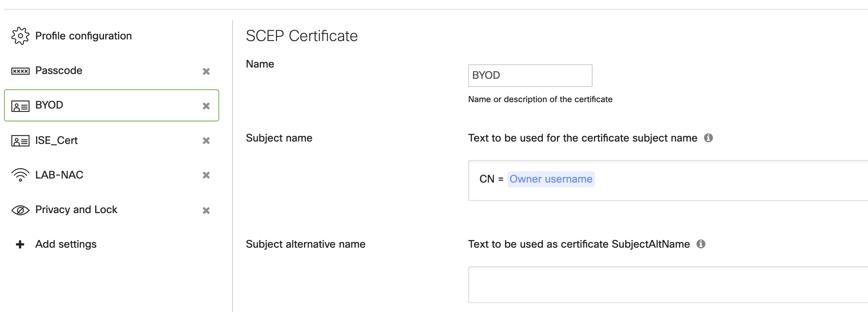This screenshot has width=868, height=312.
Task: Focus the certificate Name input field
Action: (x=530, y=76)
